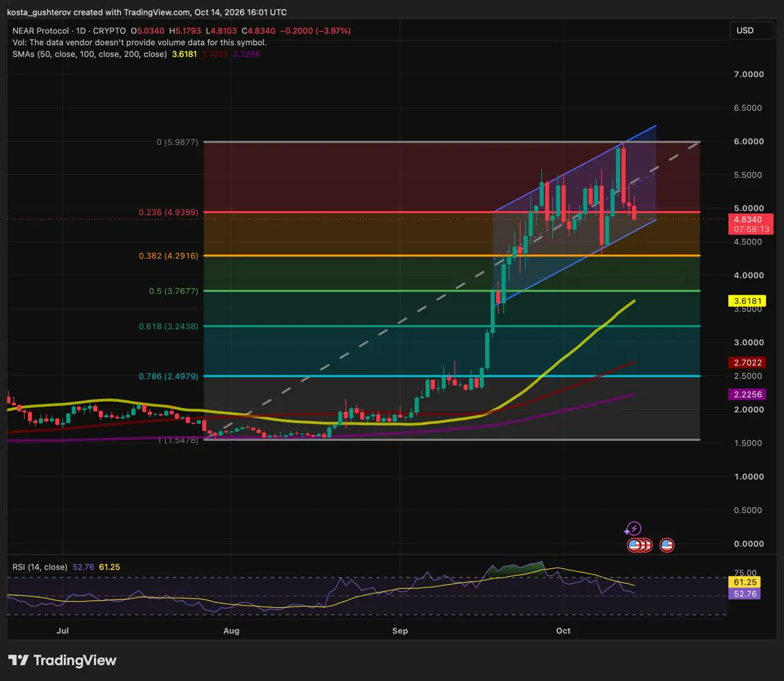Click the Sep label on time axis
The width and height of the screenshot is (784, 681).
point(400,630)
